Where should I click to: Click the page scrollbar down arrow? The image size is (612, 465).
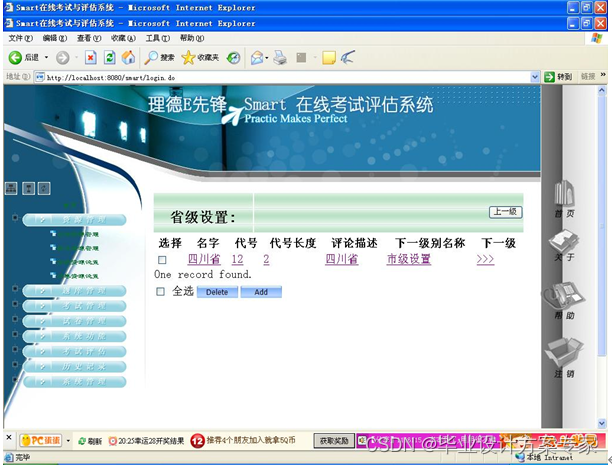point(601,423)
